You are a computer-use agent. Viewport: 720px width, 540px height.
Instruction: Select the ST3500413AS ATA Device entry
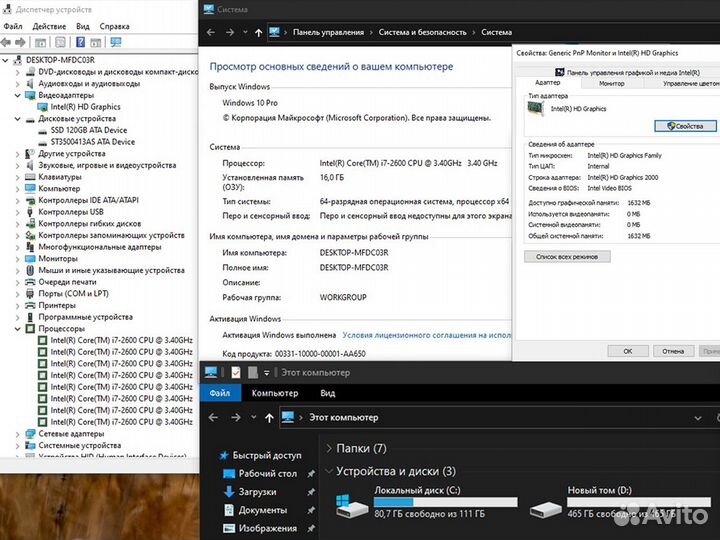[93, 141]
